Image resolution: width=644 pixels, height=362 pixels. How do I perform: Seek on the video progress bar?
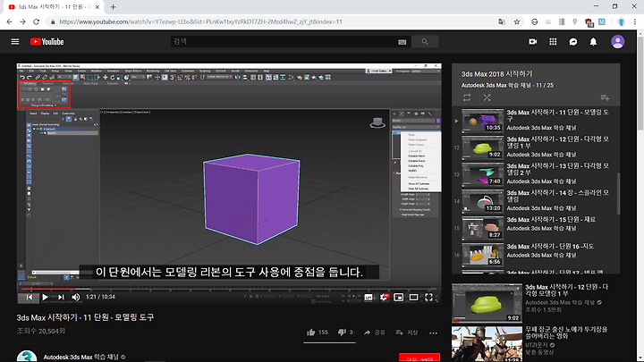point(229,289)
